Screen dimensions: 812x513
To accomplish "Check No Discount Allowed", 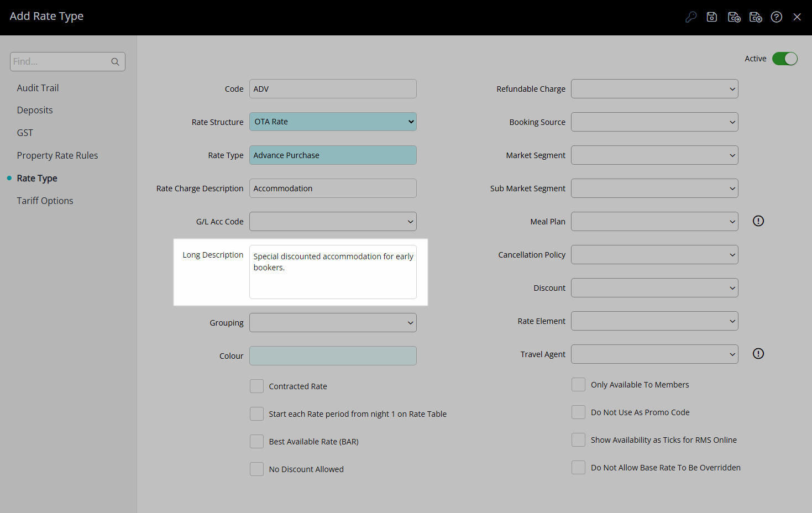I will point(256,469).
